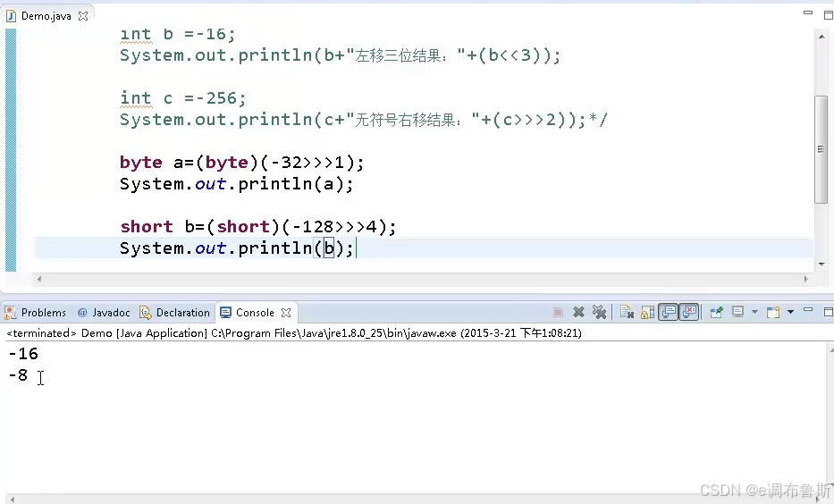
Task: Click the terminated Demo launch description text
Action: [x=294, y=332]
